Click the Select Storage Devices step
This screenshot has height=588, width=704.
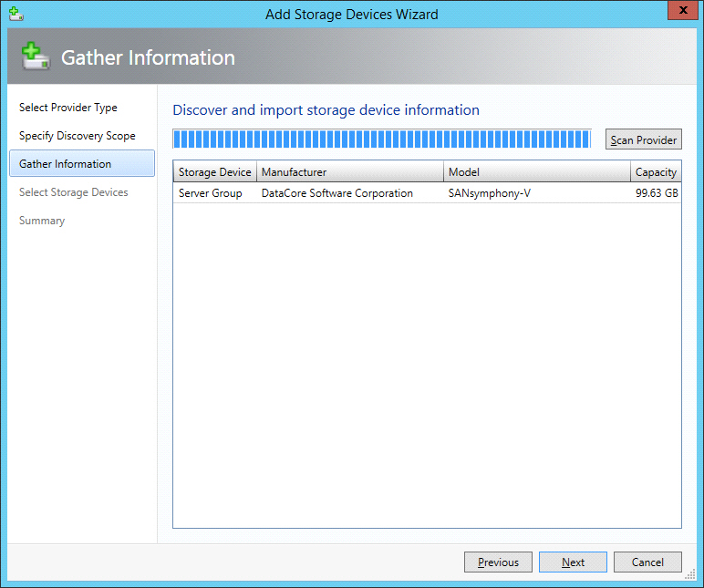pos(74,192)
